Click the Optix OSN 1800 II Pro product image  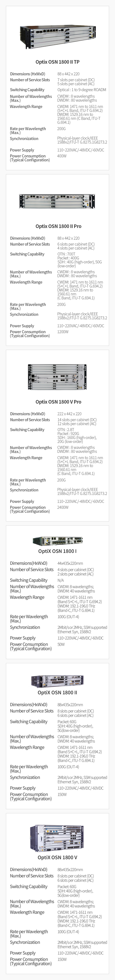[x=57, y=202]
